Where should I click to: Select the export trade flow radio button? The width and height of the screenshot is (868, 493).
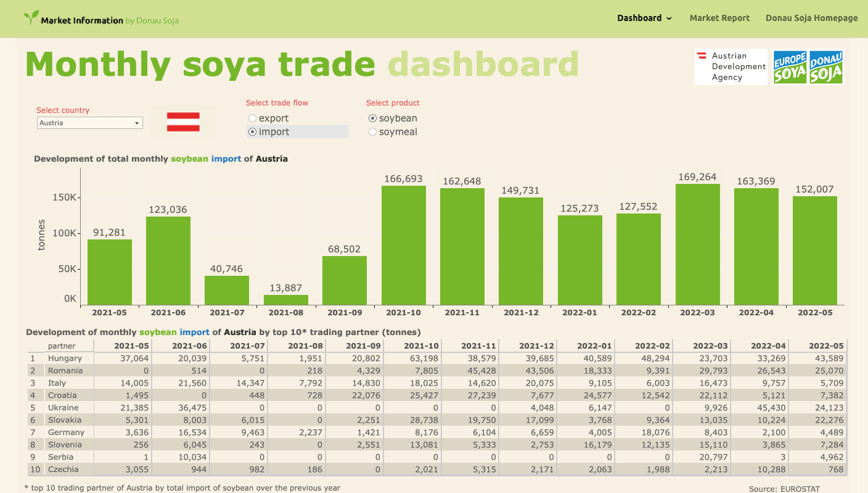252,118
